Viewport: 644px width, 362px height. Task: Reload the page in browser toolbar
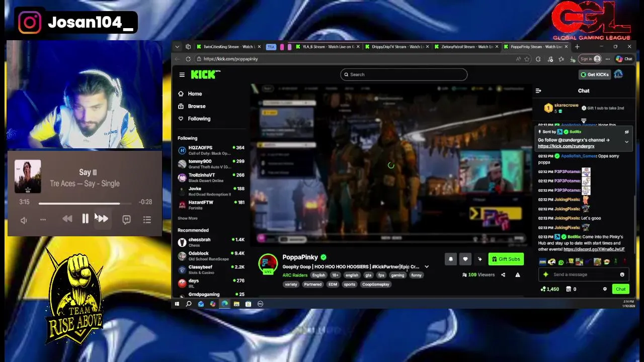click(x=188, y=59)
